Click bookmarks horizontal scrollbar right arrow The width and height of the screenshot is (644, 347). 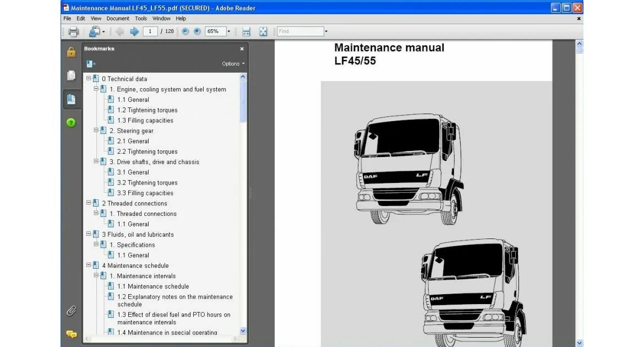click(x=235, y=339)
